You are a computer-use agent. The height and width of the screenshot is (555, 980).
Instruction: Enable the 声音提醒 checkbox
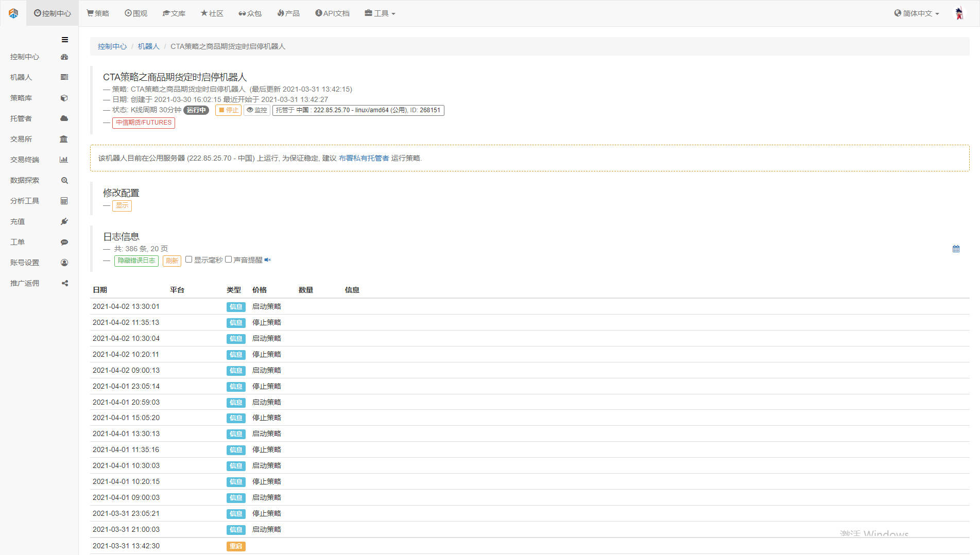point(228,259)
